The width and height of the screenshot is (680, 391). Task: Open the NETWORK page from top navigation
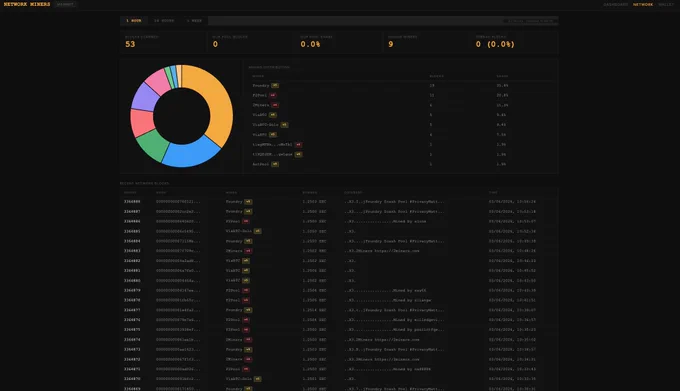[x=643, y=4]
